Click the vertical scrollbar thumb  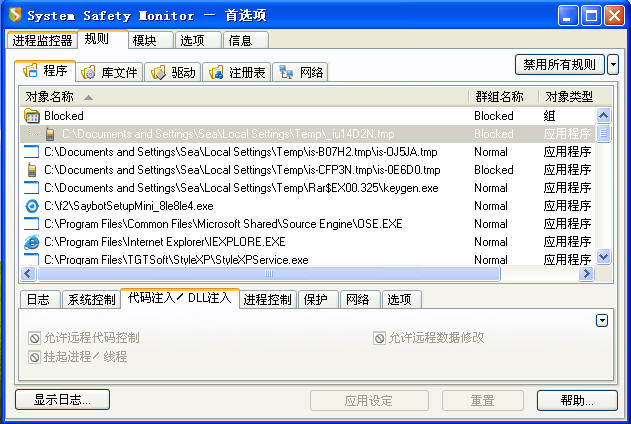coord(604,134)
